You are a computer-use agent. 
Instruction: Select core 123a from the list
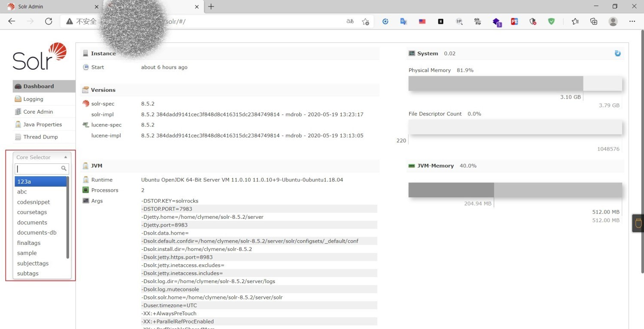click(41, 181)
